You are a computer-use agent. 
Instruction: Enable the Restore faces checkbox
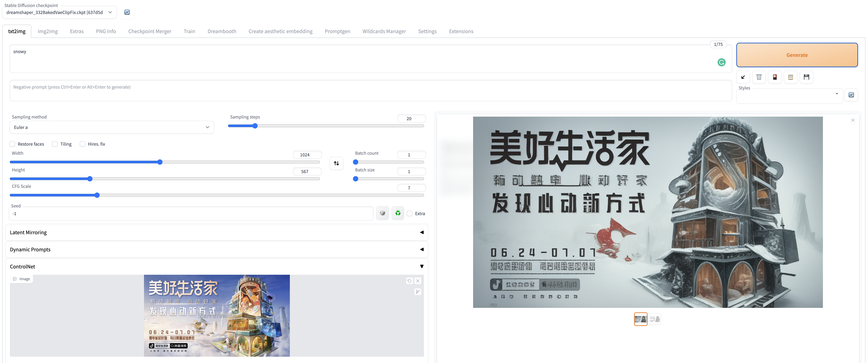pyautogui.click(x=12, y=144)
